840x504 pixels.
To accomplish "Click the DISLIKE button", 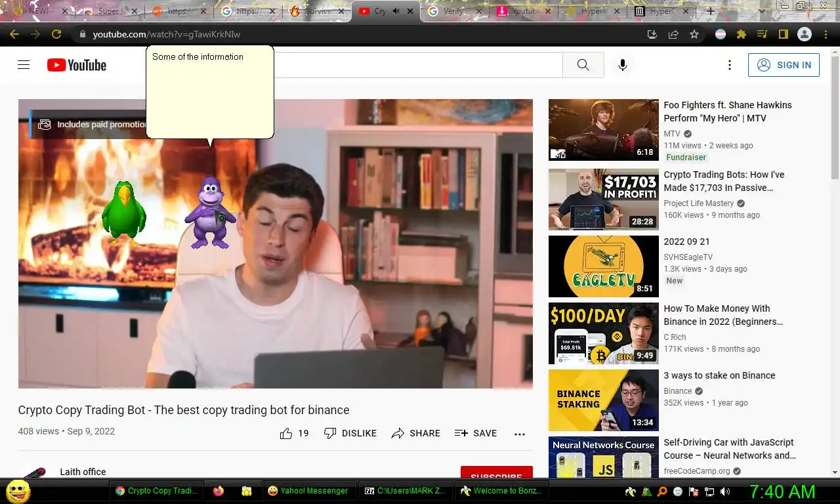I will tap(350, 433).
